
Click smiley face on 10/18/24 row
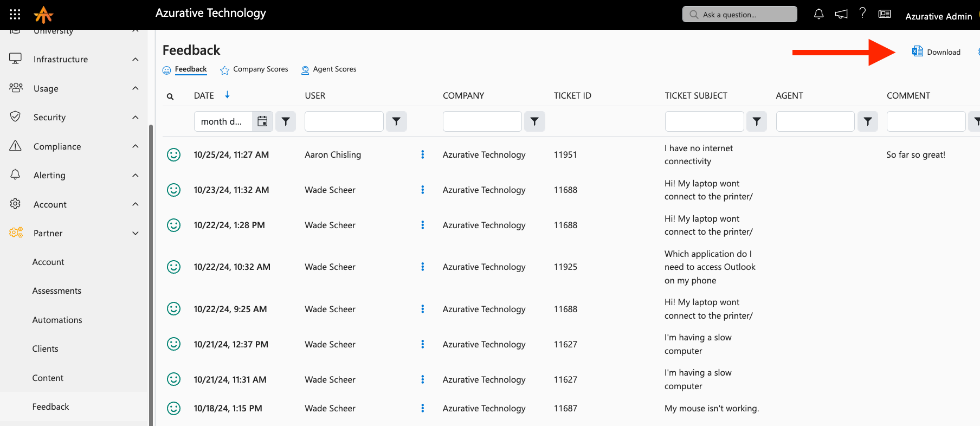[173, 408]
